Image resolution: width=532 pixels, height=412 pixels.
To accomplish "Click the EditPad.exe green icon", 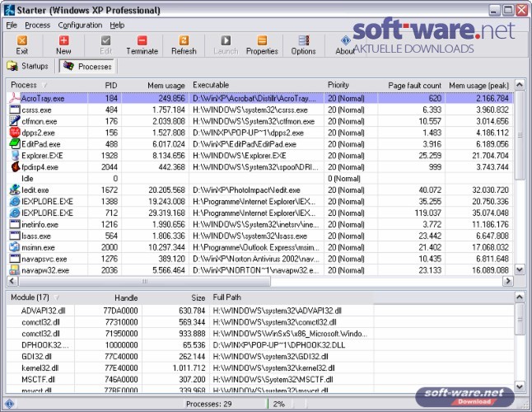I will [15, 144].
